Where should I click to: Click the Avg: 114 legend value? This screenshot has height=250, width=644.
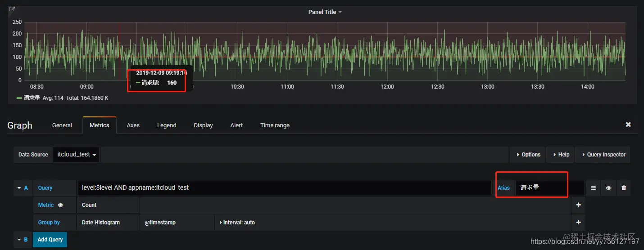click(53, 98)
